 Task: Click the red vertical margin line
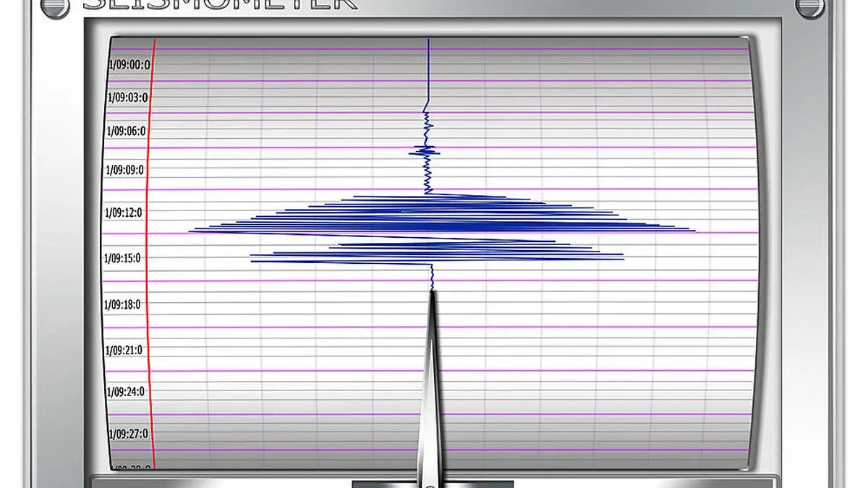(x=148, y=253)
